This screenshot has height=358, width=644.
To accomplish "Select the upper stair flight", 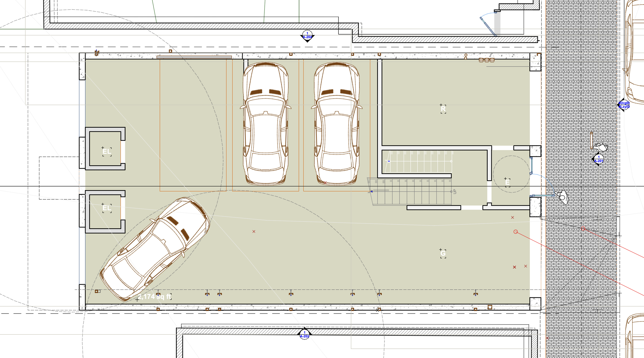I will click(418, 162).
